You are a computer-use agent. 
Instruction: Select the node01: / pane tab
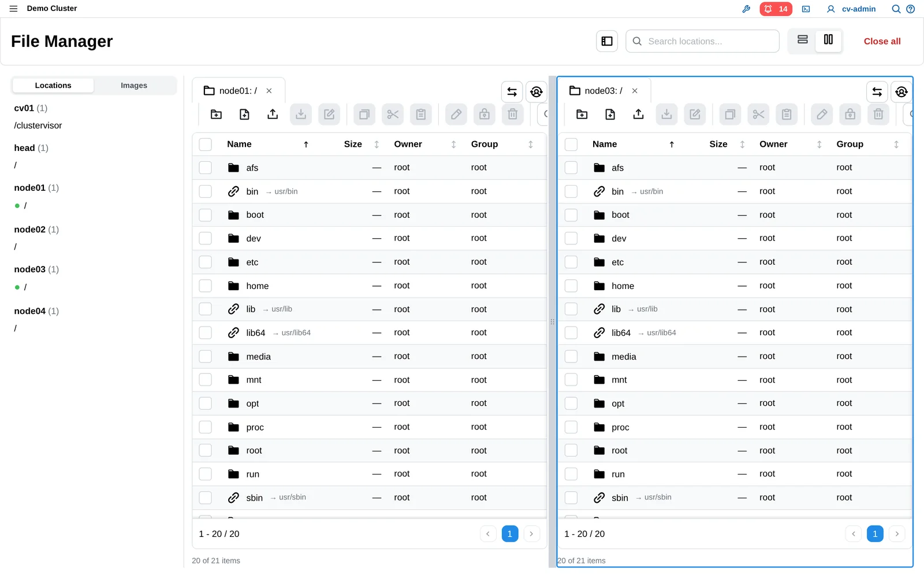pyautogui.click(x=238, y=91)
